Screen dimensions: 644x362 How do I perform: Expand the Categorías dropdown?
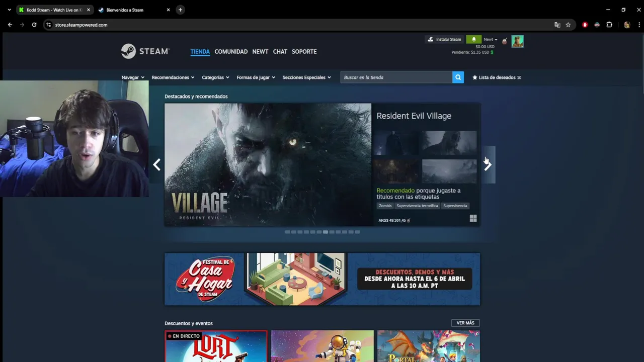215,77
